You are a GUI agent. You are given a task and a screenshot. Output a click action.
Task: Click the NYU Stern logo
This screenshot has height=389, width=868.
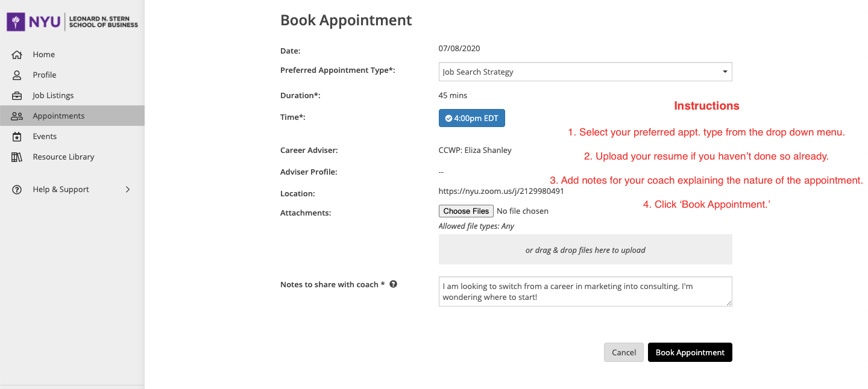72,22
